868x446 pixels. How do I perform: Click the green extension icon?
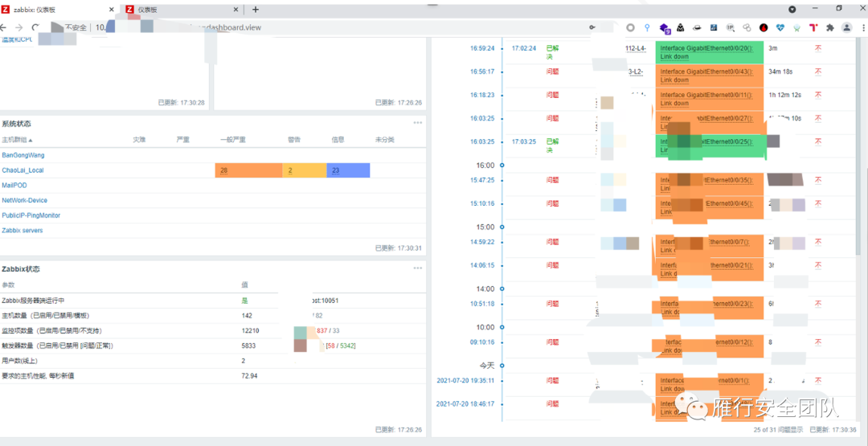click(x=796, y=27)
